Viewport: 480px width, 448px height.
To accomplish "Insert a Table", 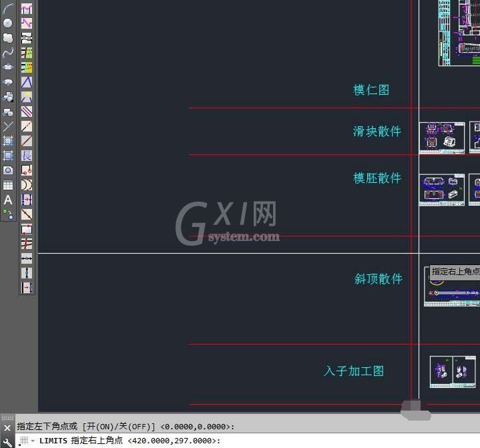I will [x=8, y=185].
